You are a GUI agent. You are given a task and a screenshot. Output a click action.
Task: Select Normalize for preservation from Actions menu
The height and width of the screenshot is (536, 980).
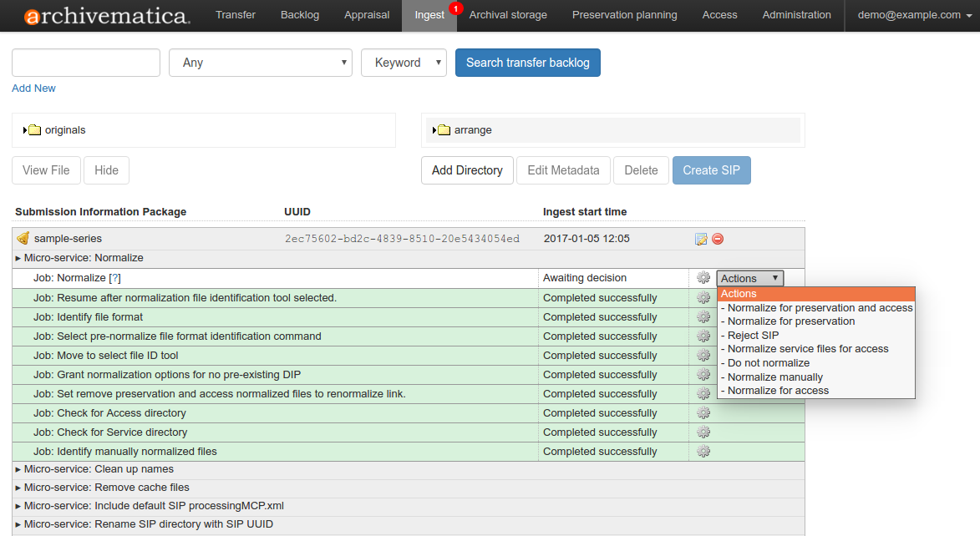[789, 321]
